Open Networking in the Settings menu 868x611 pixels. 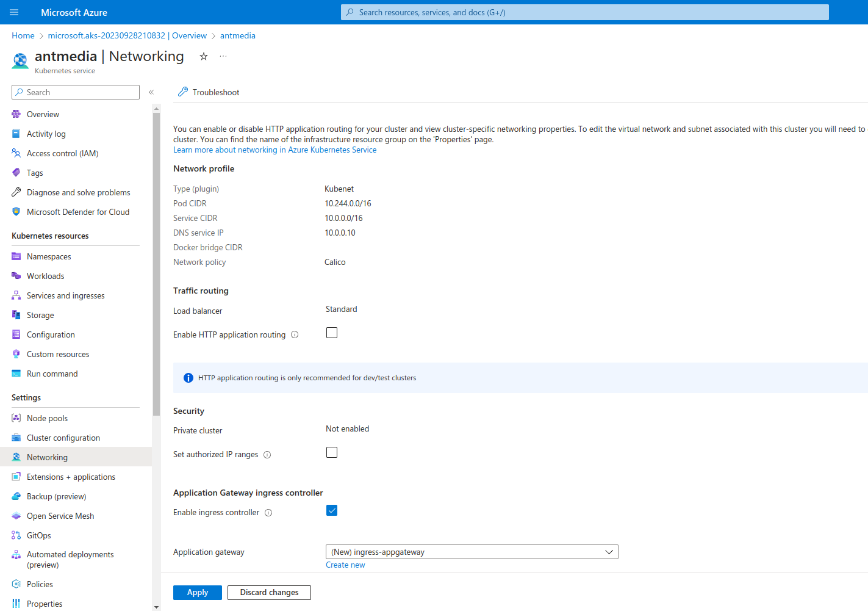click(x=76, y=457)
